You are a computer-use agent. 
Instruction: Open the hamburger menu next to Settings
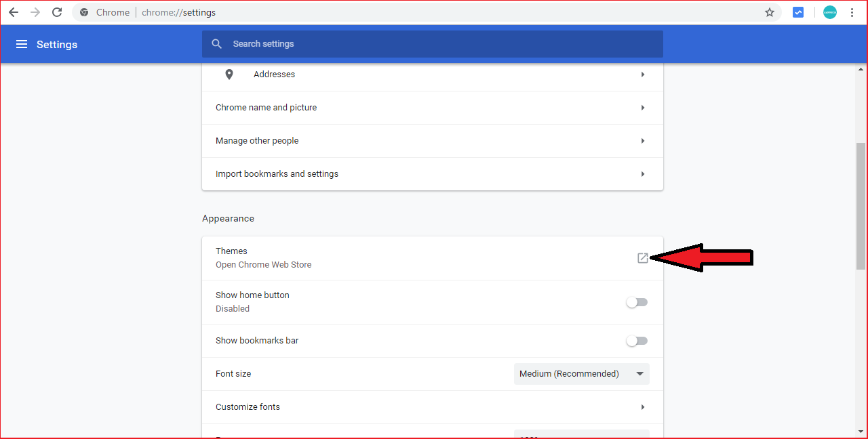(x=22, y=44)
